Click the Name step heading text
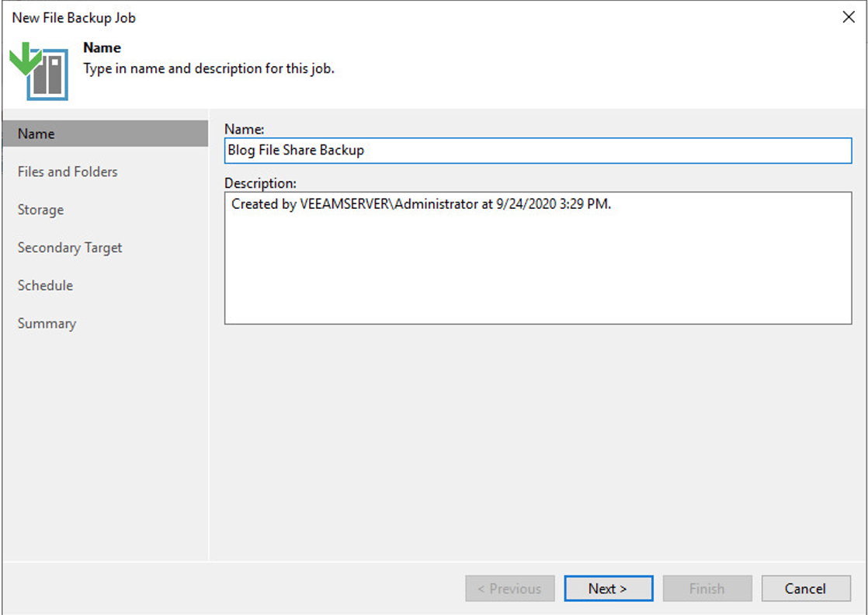The width and height of the screenshot is (868, 615). pyautogui.click(x=102, y=47)
